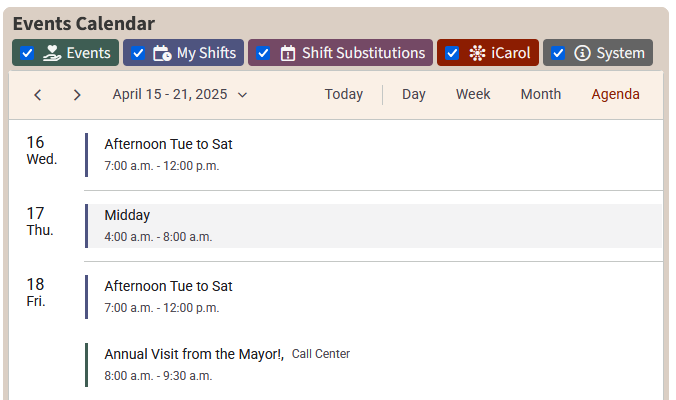Uncheck the iCarol filter checkbox
Image resolution: width=676 pixels, height=400 pixels.
[452, 53]
